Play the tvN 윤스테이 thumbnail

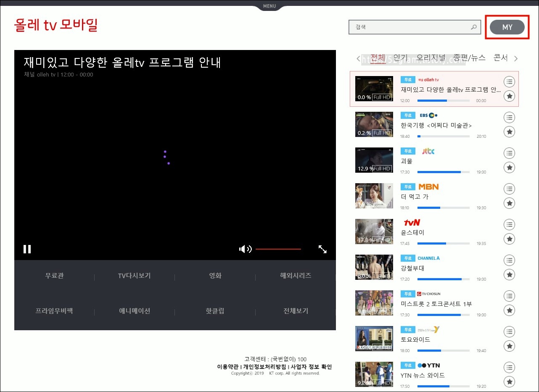tap(374, 232)
